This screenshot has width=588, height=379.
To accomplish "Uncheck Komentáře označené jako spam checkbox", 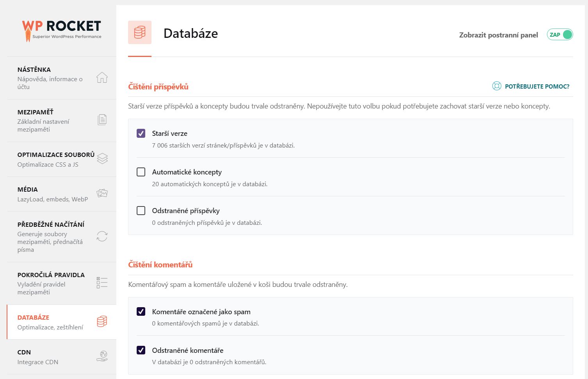I will (141, 311).
